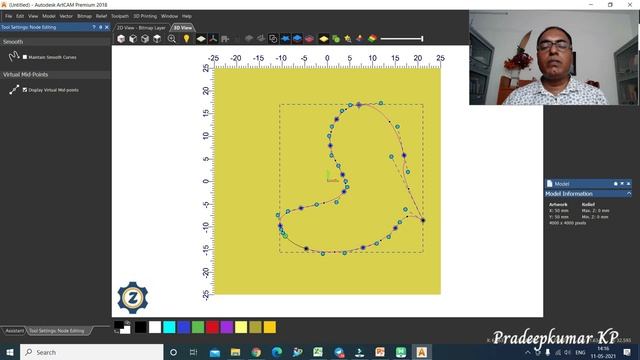The image size is (640, 360).
Task: Select the first cube view icon in 3D toolbar
Action: coord(121,39)
